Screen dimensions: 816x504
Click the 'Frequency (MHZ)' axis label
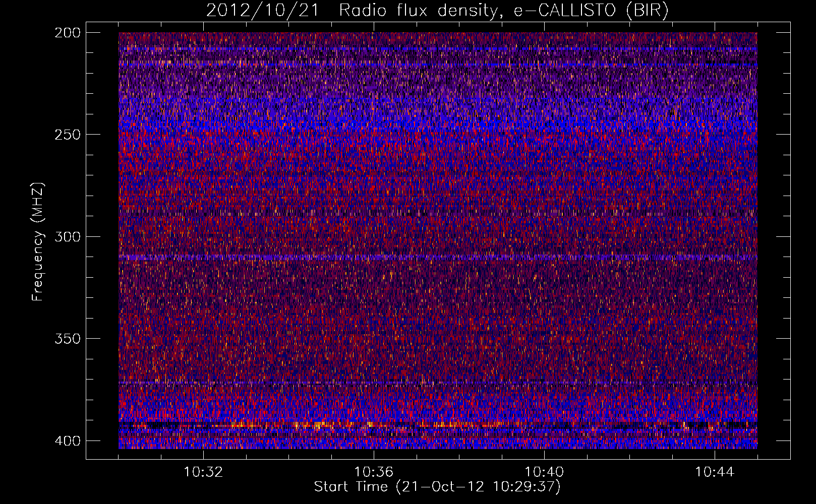click(38, 241)
